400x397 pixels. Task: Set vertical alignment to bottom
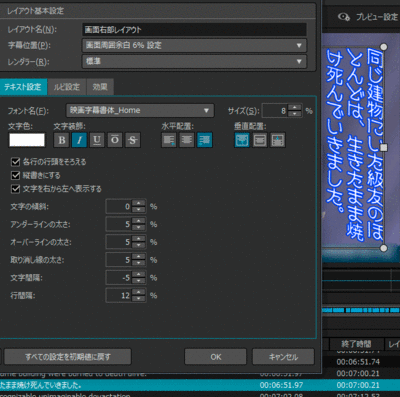point(278,140)
